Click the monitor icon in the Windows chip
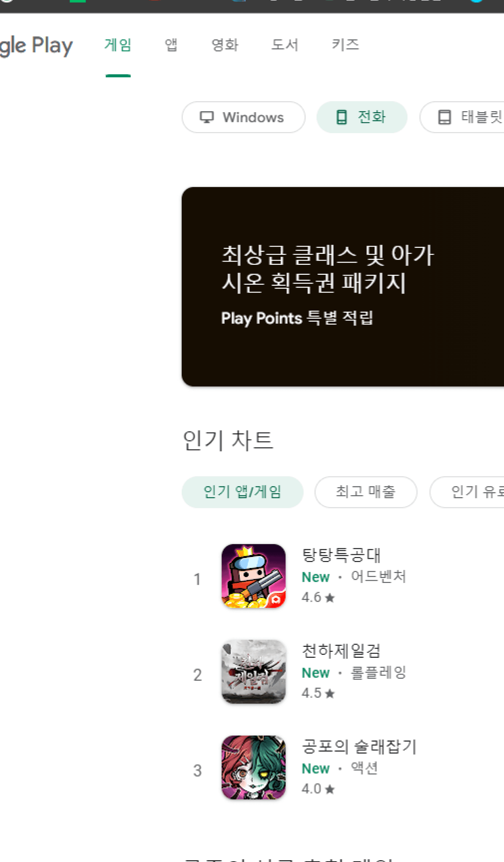Image resolution: width=504 pixels, height=862 pixels. coord(207,117)
